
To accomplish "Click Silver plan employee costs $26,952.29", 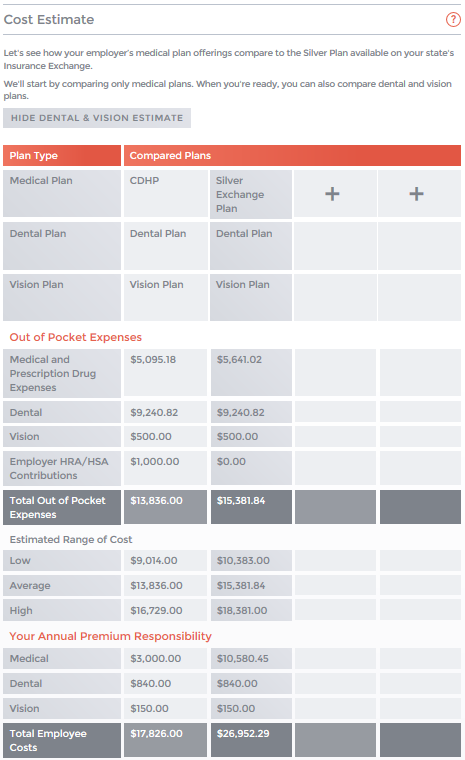I will 251,740.
